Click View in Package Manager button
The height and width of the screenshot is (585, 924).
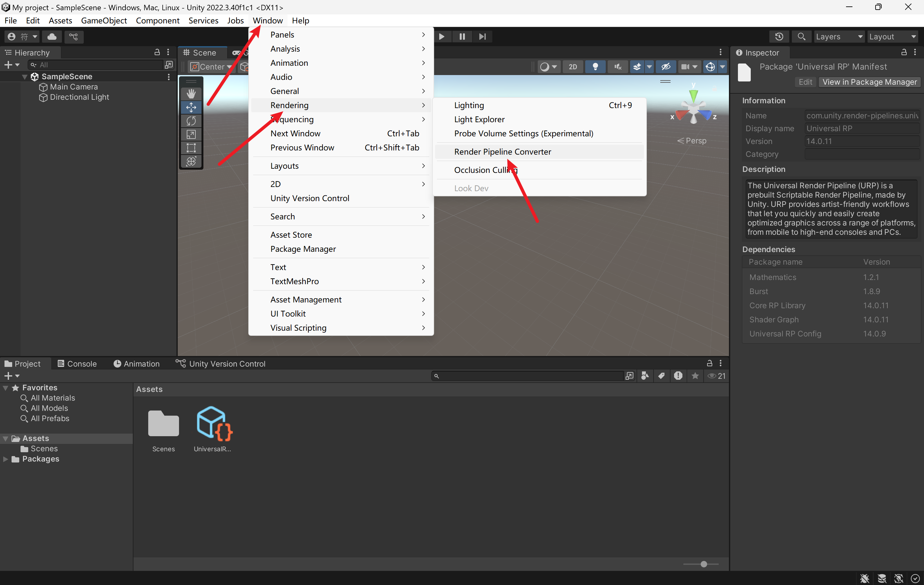tap(869, 82)
